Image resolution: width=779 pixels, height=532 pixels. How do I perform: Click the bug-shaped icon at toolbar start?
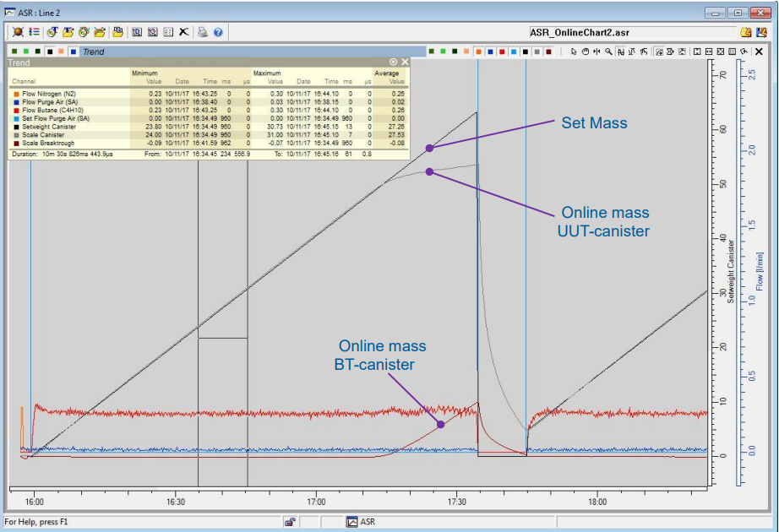coord(18,32)
